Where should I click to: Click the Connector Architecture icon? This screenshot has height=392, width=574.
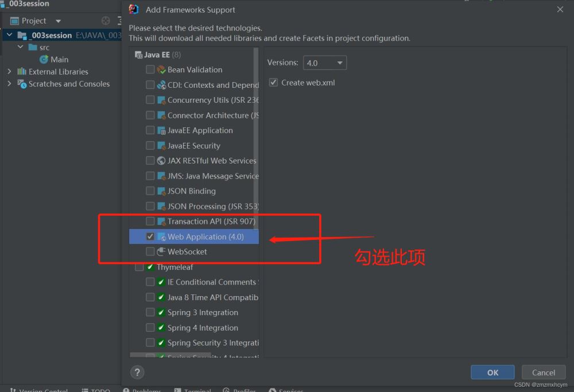[x=161, y=115]
